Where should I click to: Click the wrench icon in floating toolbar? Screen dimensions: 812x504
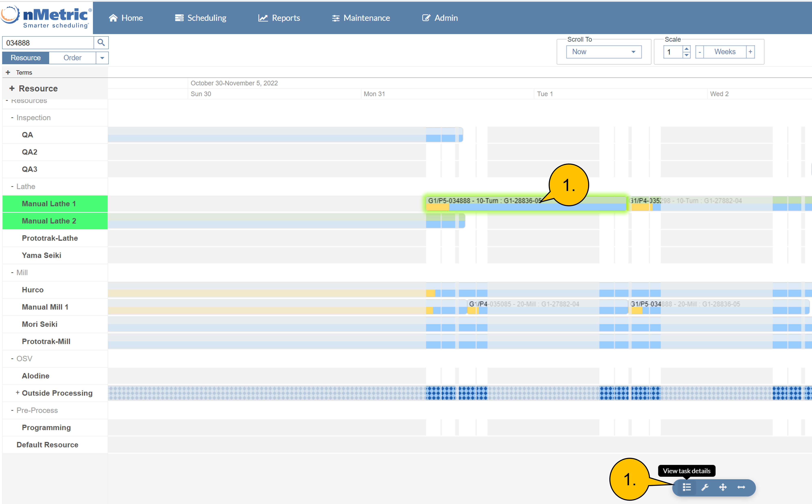[705, 487]
